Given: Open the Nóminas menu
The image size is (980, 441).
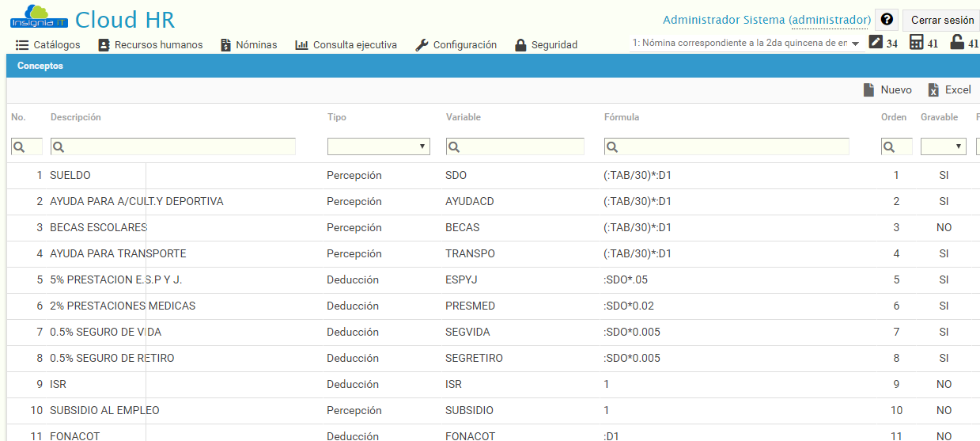Looking at the screenshot, I should [249, 45].
